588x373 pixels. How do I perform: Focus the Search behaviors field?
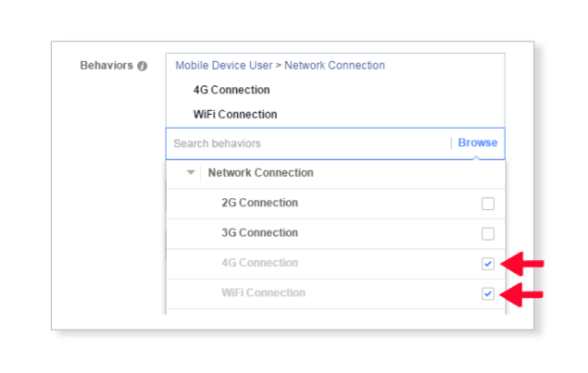coord(305,144)
